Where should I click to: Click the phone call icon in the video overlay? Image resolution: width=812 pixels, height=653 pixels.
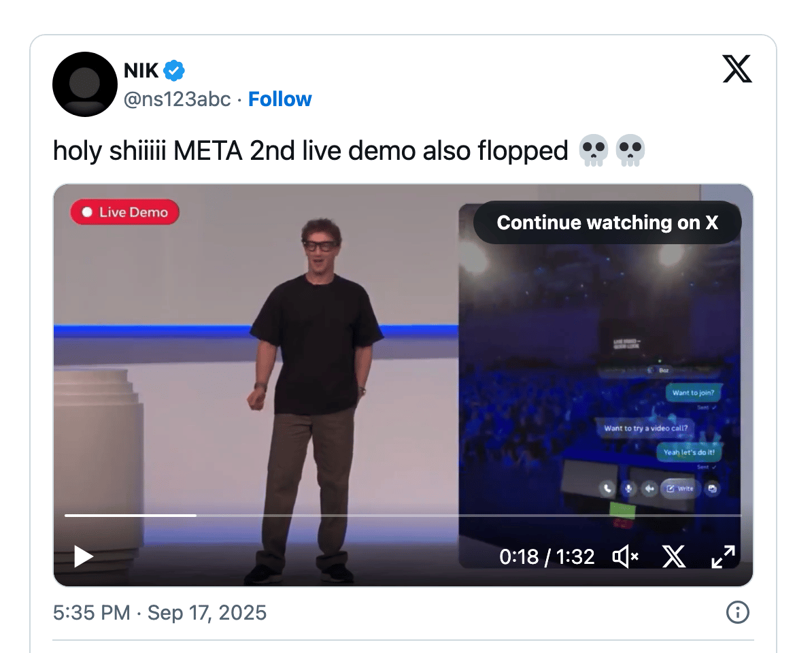pyautogui.click(x=607, y=488)
